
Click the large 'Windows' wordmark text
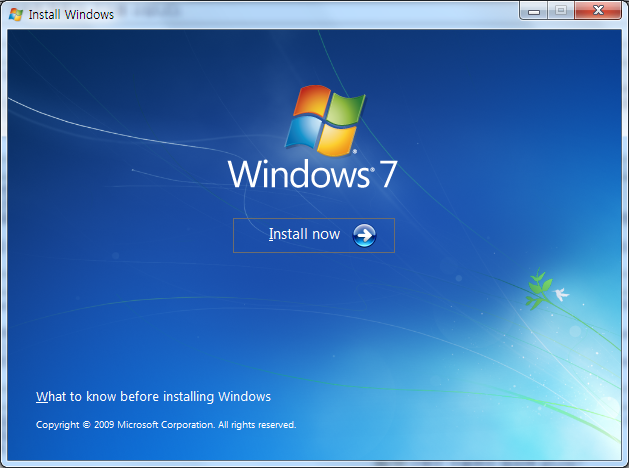tap(298, 174)
